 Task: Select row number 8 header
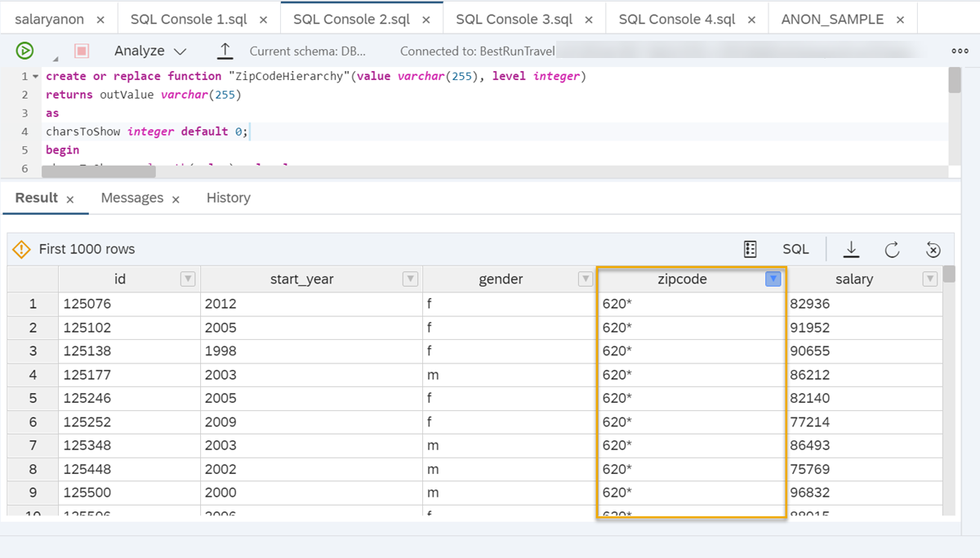coord(33,470)
